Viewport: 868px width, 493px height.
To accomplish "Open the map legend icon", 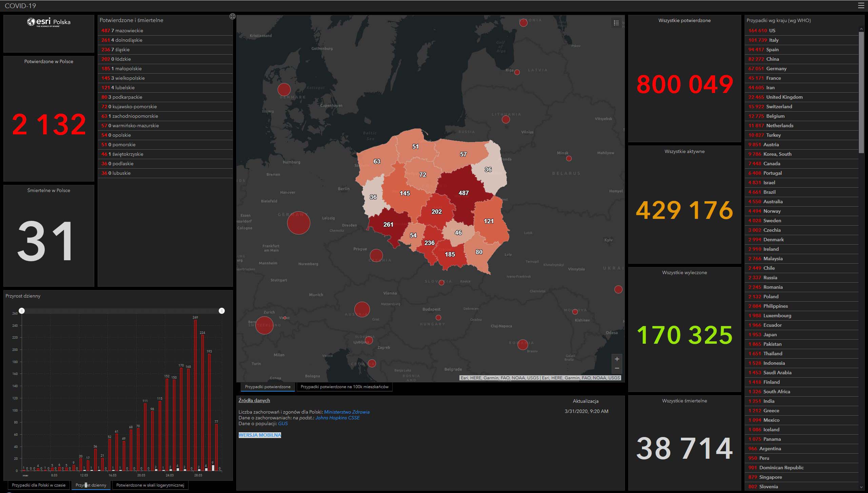I will [616, 23].
